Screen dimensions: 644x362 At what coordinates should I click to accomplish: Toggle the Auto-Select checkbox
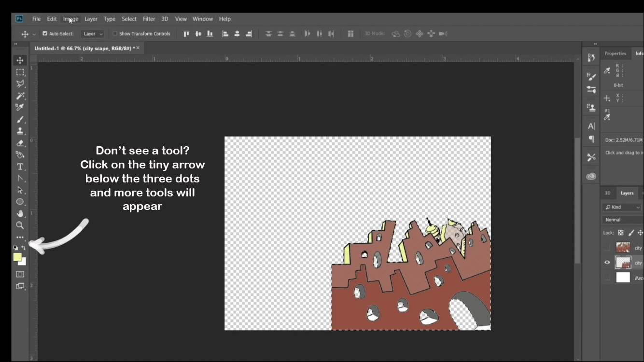point(45,34)
